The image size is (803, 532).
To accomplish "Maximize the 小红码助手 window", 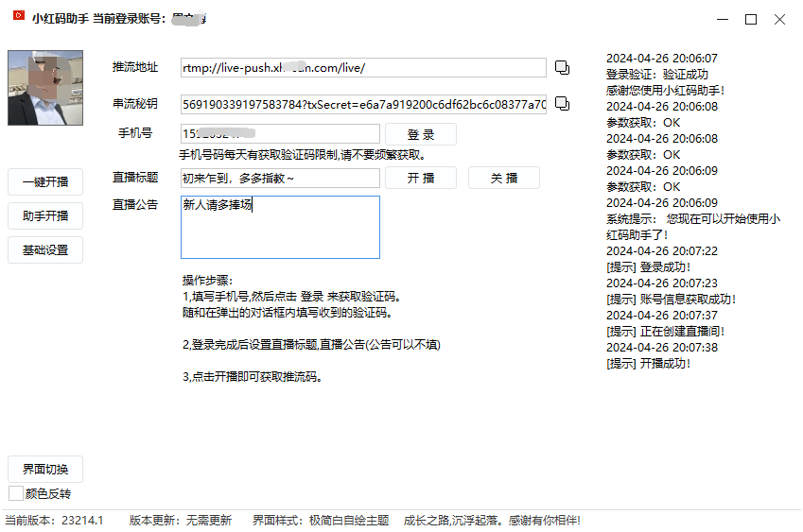I will (x=751, y=19).
